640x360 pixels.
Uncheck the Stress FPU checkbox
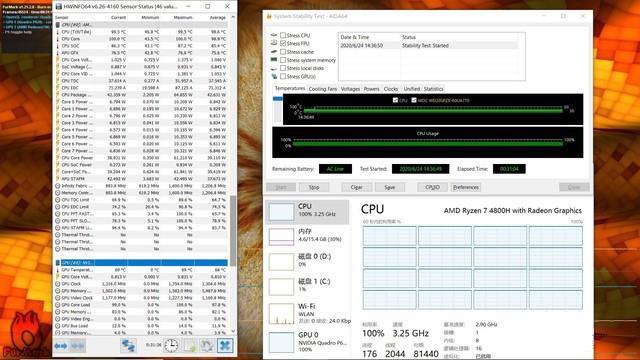click(x=283, y=43)
